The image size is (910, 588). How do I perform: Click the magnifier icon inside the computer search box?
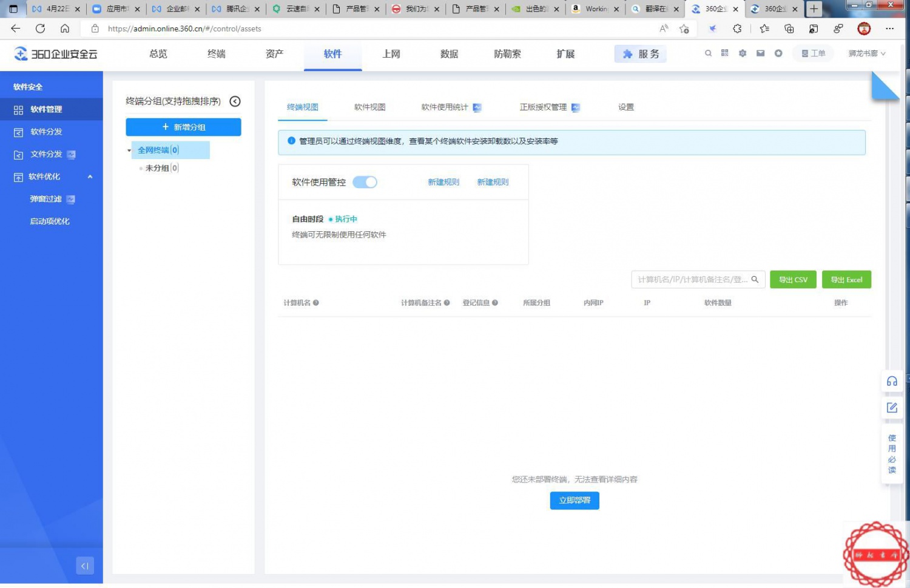755,280
